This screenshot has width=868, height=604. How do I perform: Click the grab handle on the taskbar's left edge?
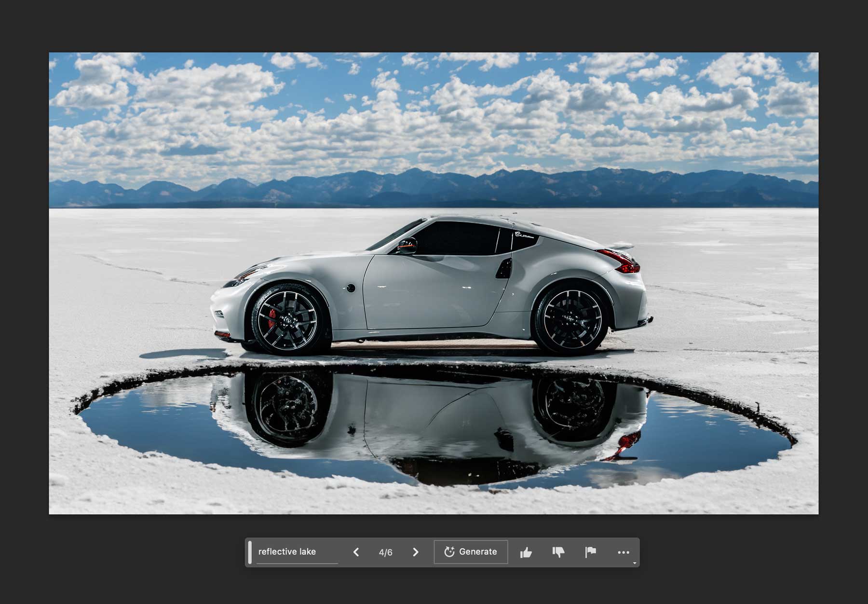coord(249,552)
